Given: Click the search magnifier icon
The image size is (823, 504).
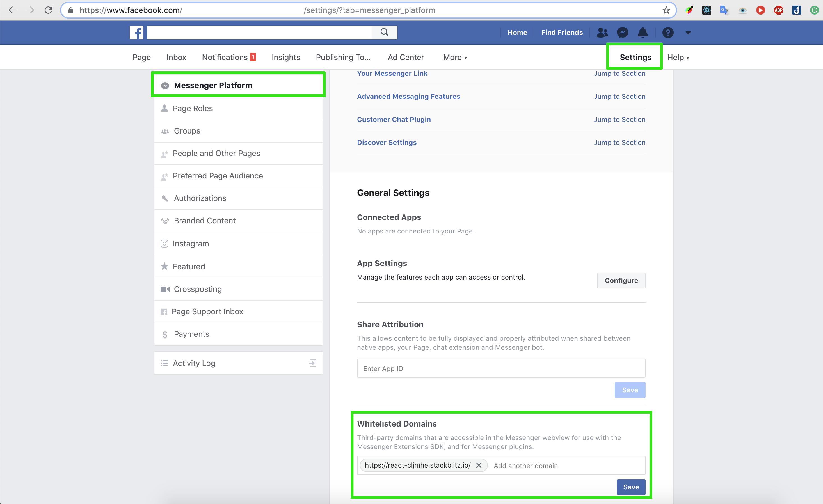Looking at the screenshot, I should pyautogui.click(x=385, y=32).
